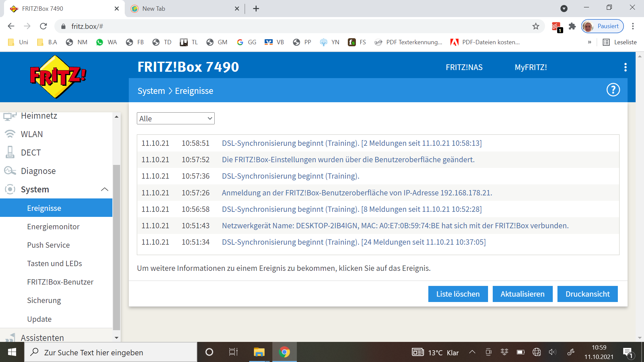The width and height of the screenshot is (644, 362).
Task: Expand hidden bookmarks overflow chevron
Action: [x=589, y=42]
